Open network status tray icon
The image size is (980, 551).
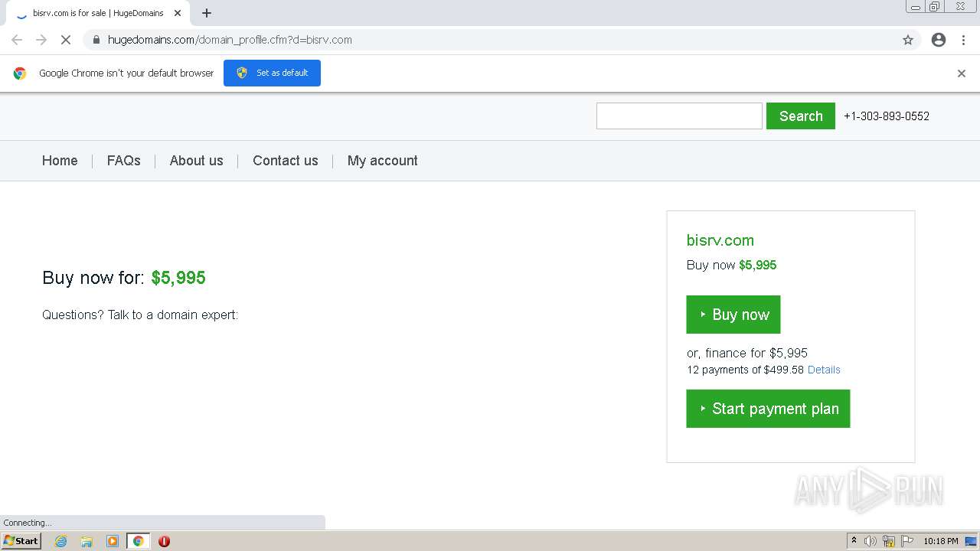point(889,541)
